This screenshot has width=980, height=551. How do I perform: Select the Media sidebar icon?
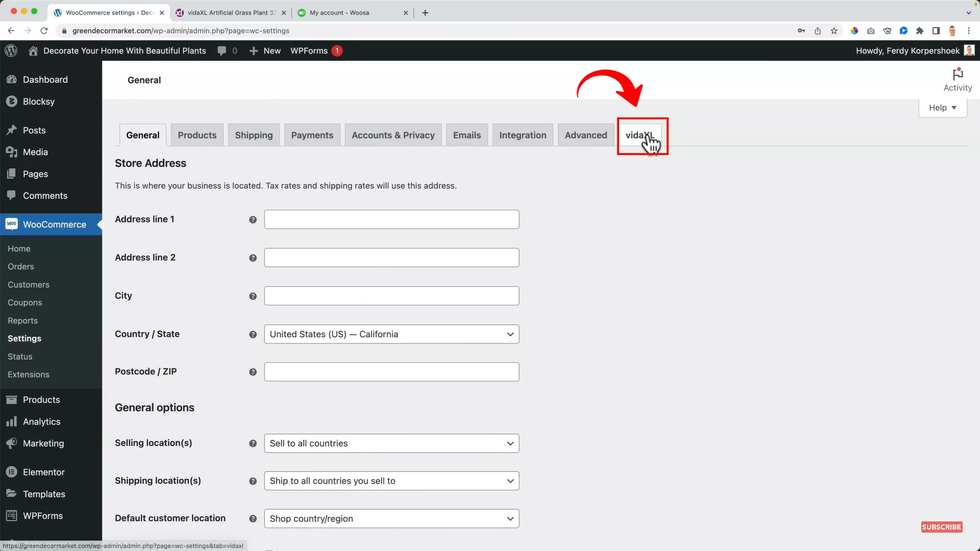pos(12,152)
